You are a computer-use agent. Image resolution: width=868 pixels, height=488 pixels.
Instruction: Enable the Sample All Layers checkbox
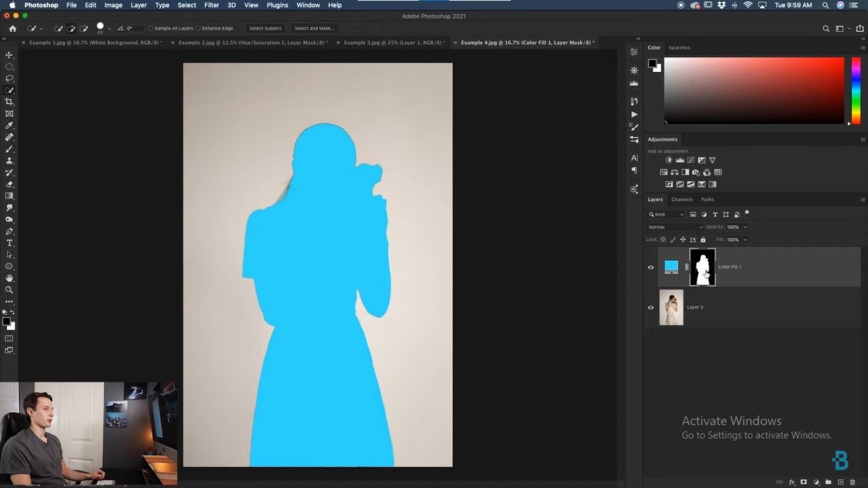click(150, 28)
